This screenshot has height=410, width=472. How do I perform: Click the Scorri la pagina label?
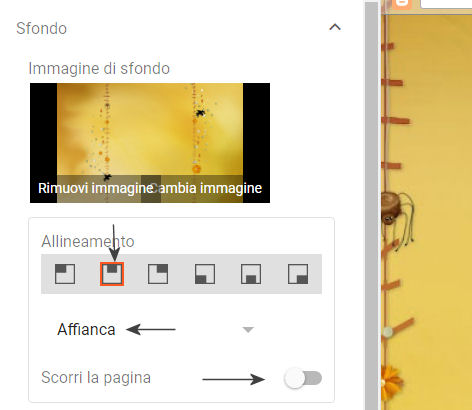[96, 378]
